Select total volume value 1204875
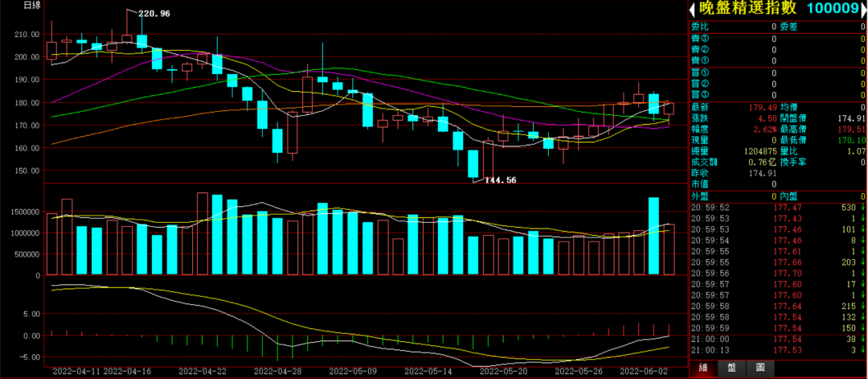 click(759, 150)
